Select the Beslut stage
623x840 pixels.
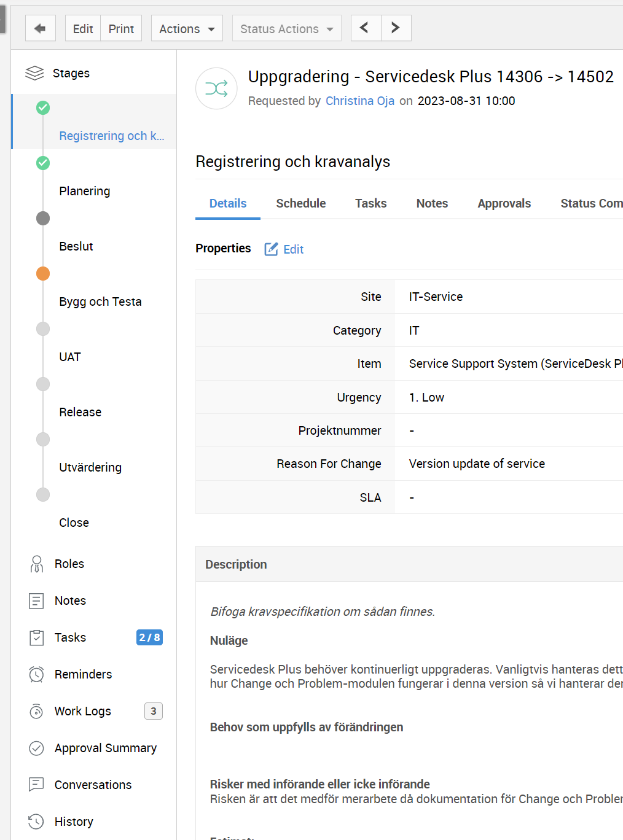[x=76, y=246]
